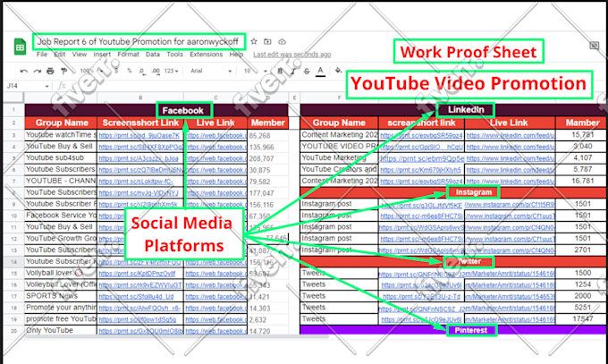Viewport: 608px width, 364px height.
Task: Open screenshot link in Youtube watchTime row
Action: (139, 135)
